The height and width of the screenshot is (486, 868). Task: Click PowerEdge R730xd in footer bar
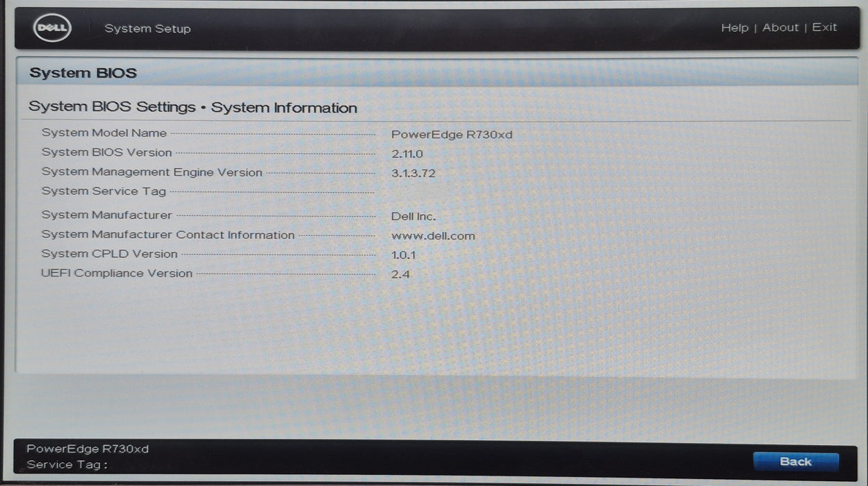pos(88,449)
